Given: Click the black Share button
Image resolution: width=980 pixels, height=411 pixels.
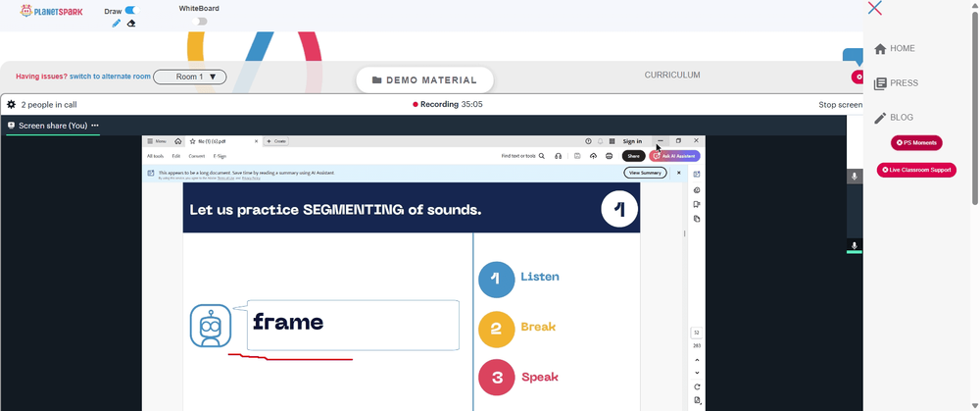Looking at the screenshot, I should (634, 156).
